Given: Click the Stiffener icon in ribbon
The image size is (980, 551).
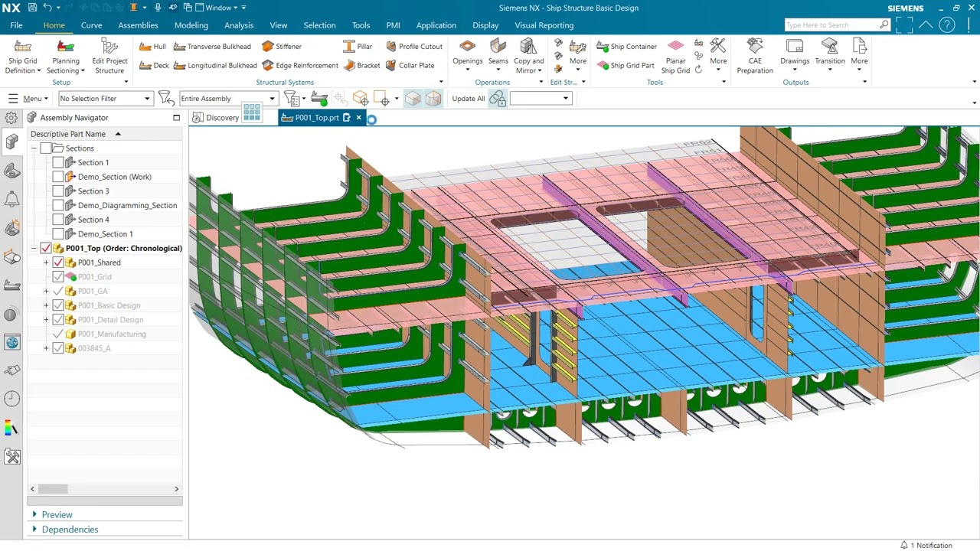Looking at the screenshot, I should (268, 47).
